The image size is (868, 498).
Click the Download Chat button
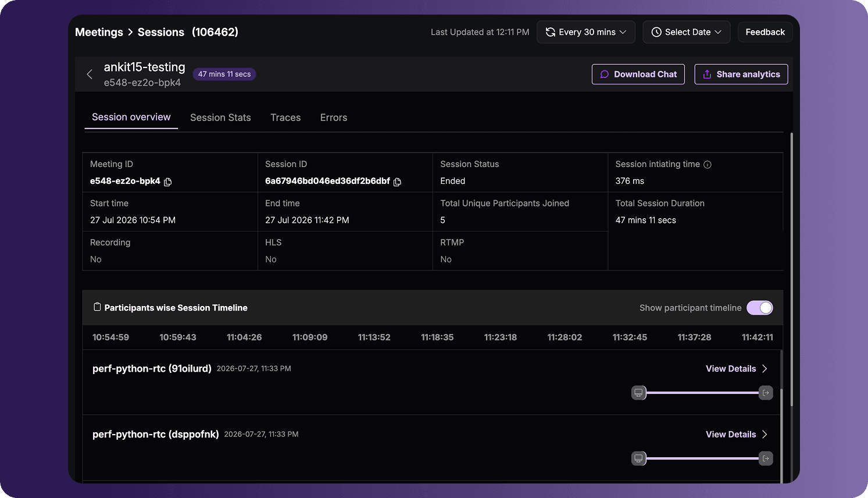[638, 74]
